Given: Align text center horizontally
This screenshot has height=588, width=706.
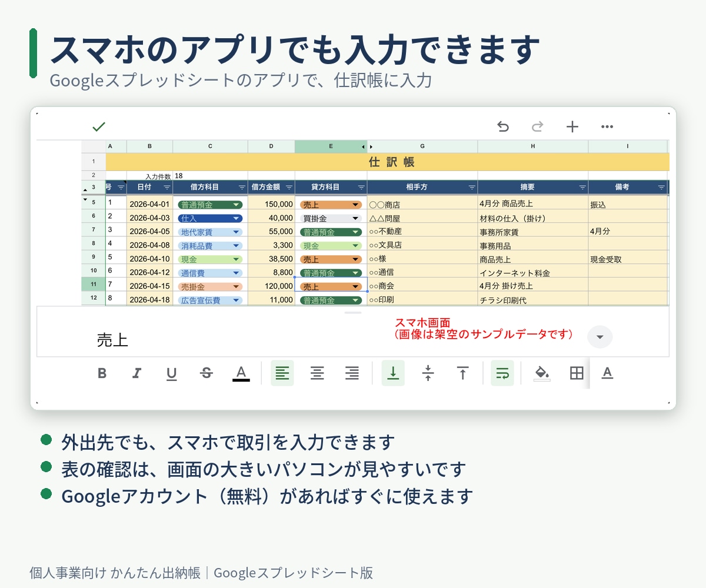Looking at the screenshot, I should coord(317,373).
